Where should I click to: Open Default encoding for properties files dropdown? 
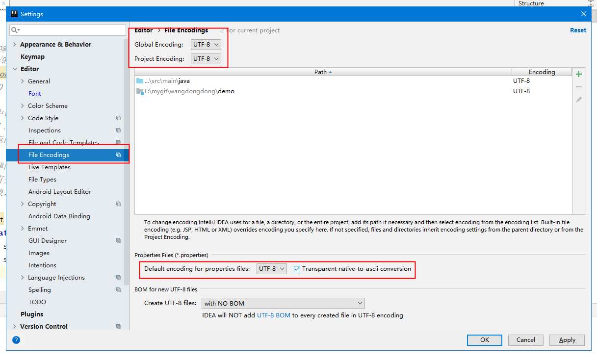click(272, 269)
